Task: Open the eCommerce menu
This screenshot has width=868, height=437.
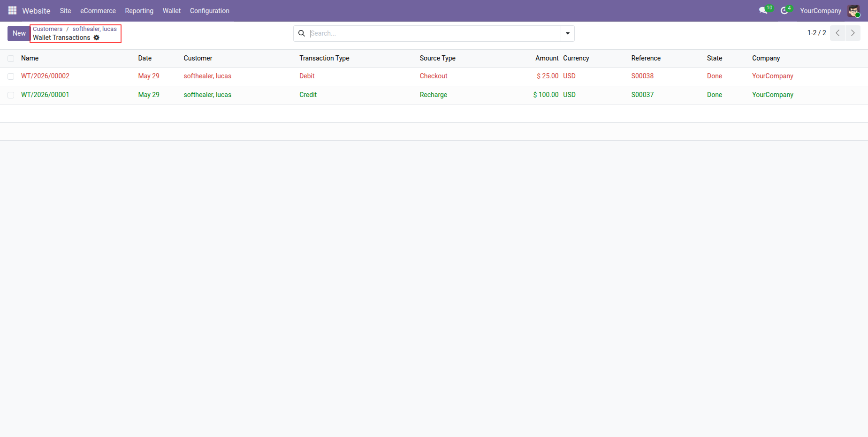Action: (98, 11)
